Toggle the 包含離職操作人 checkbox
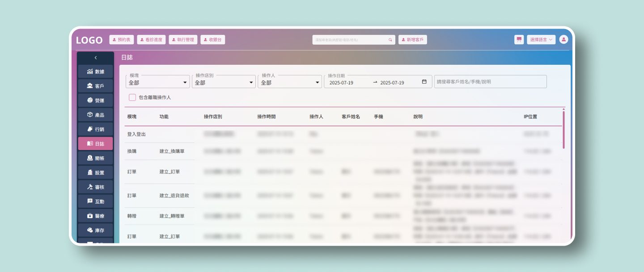 click(132, 97)
